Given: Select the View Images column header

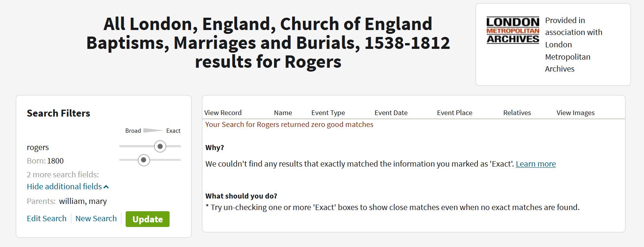Looking at the screenshot, I should coord(575,113).
